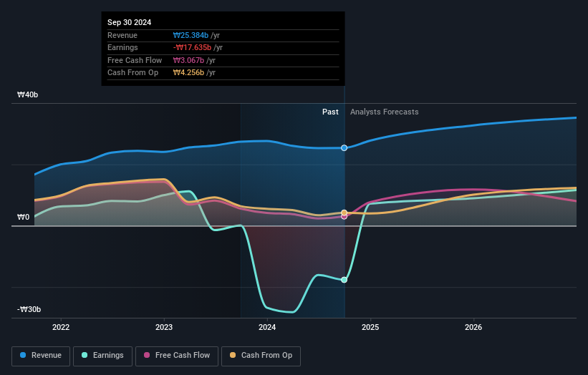Click the ₩25.384b revenue value
The image size is (588, 375).
point(191,35)
